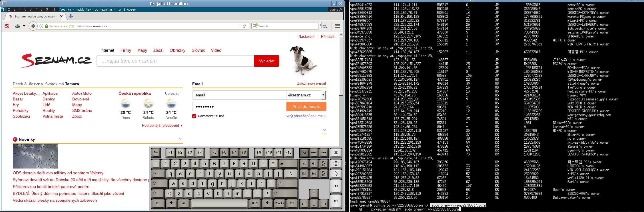This screenshot has height=212, width=644.
Task: Click the Seznam search input field
Action: coord(175,61)
